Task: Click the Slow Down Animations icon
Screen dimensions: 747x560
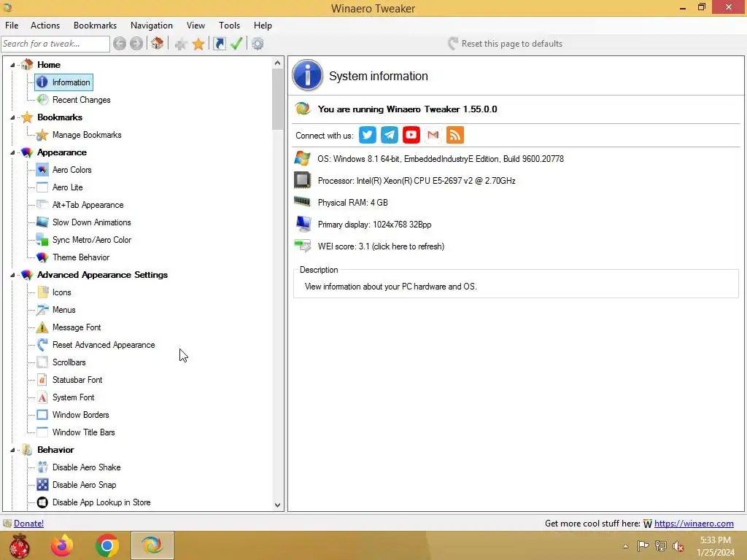Action: pos(42,222)
